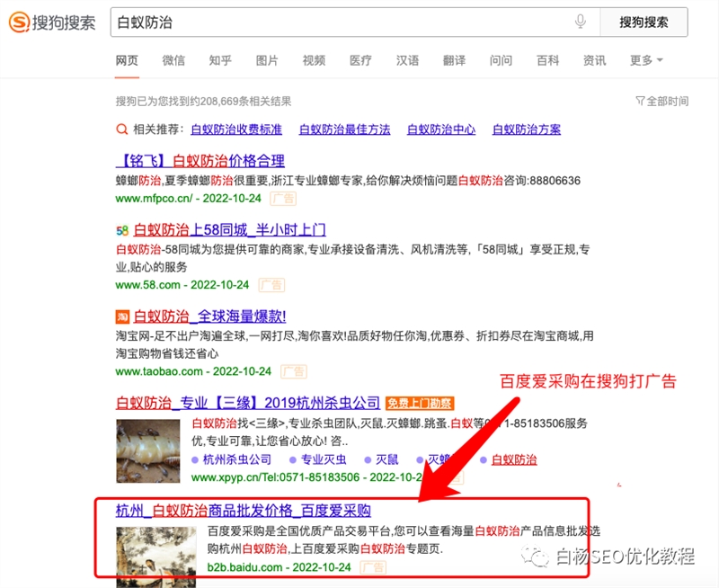Viewport: 719px width, 588px height.
Task: Open the 翻译 tab
Action: pyautogui.click(x=455, y=60)
